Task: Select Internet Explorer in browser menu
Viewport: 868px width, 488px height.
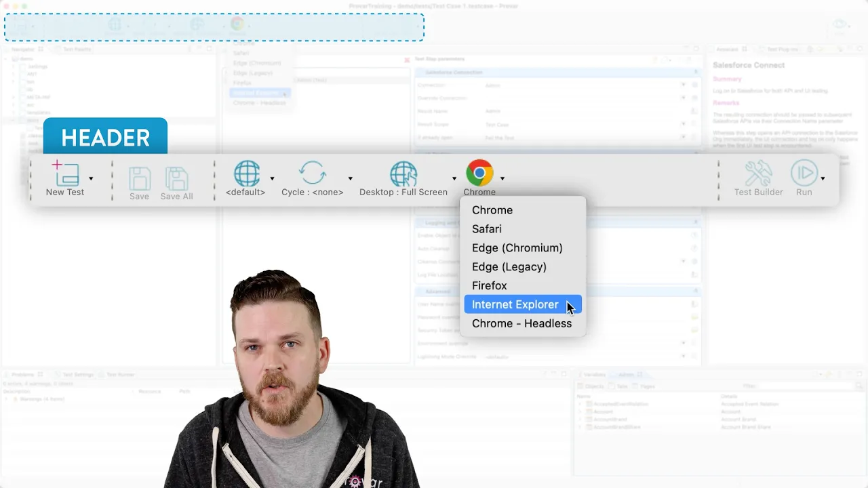Action: 523,304
